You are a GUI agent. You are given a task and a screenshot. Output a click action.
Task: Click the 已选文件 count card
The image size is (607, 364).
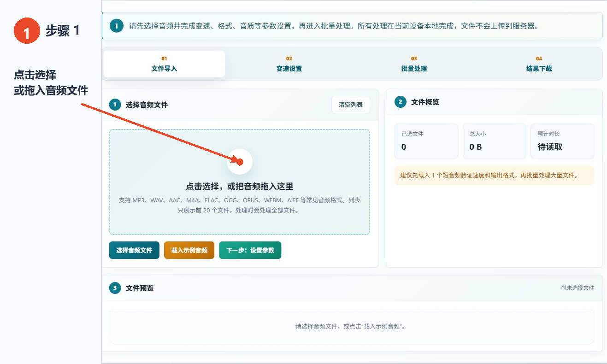coord(426,141)
